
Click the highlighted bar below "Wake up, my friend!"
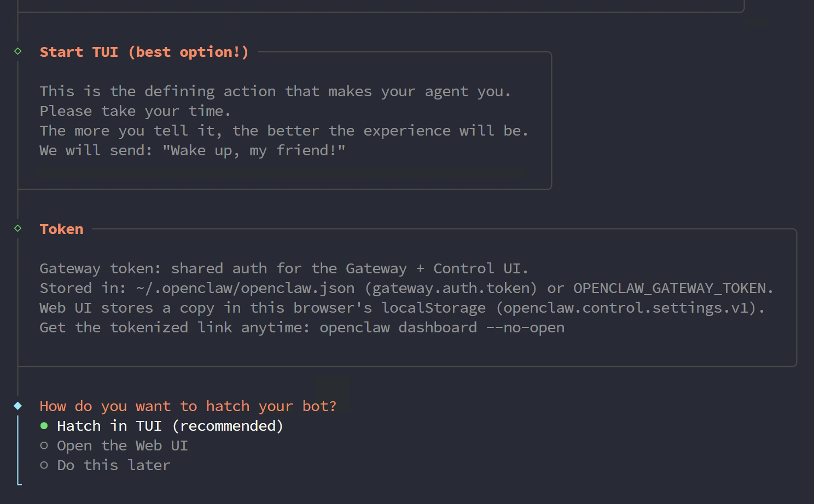pyautogui.click(x=279, y=174)
